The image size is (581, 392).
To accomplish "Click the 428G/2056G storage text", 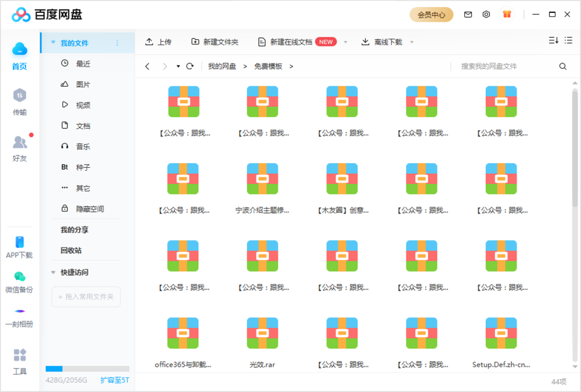I will point(66,380).
